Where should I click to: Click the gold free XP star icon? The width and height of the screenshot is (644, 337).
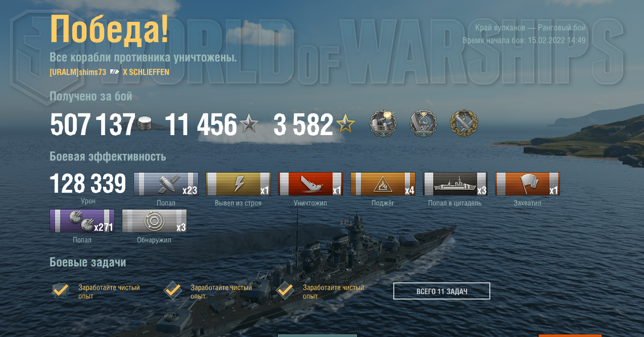(346, 124)
